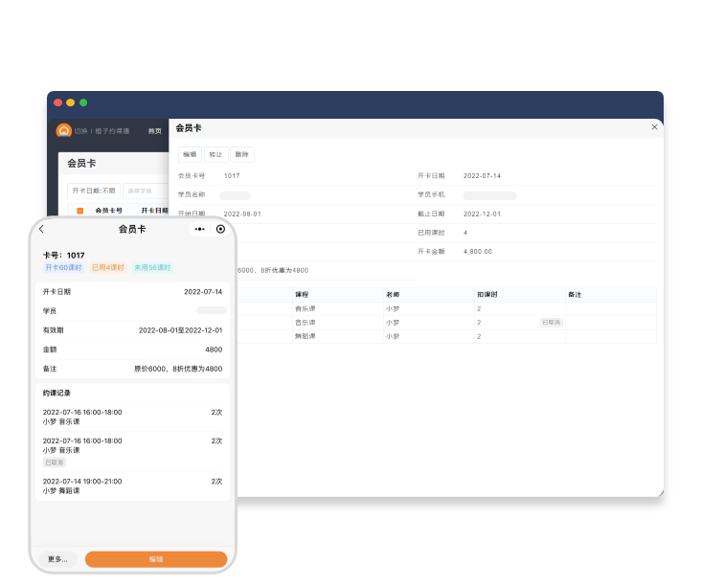Click the 删除 delete button
724x588 pixels.
pyautogui.click(x=241, y=154)
